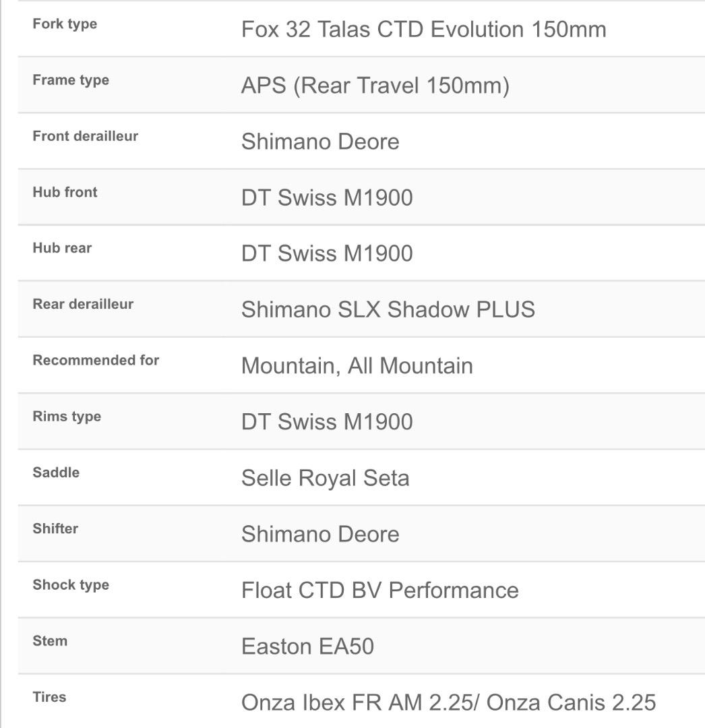The height and width of the screenshot is (728, 705).
Task: Click Shimano Deore in Shifter row
Action: pyautogui.click(x=320, y=535)
